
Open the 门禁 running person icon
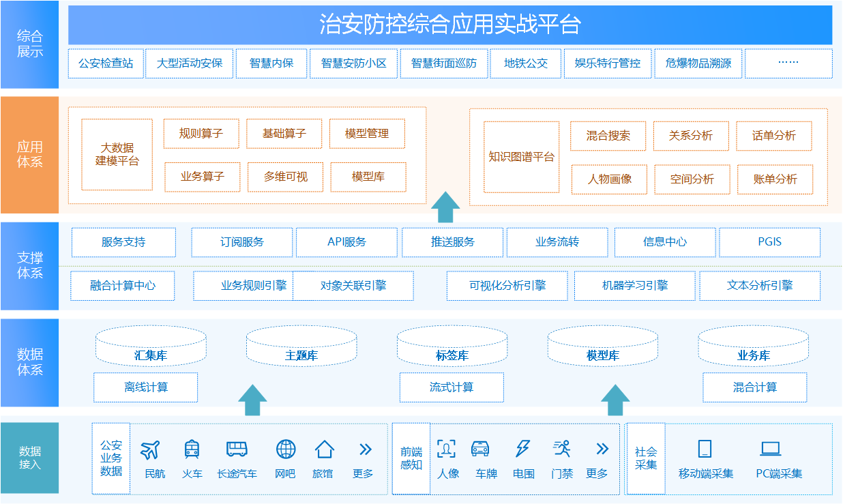[x=561, y=449]
